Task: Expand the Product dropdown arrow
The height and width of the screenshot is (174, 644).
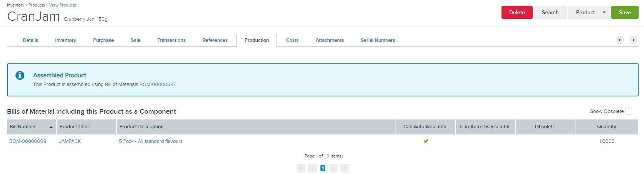Action: pyautogui.click(x=604, y=12)
